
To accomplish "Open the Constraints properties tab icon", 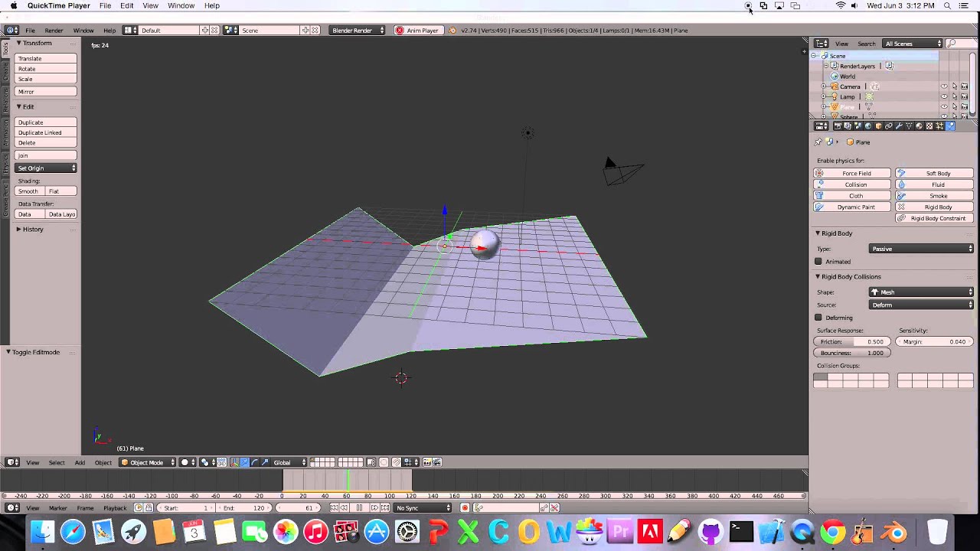I will 889,126.
